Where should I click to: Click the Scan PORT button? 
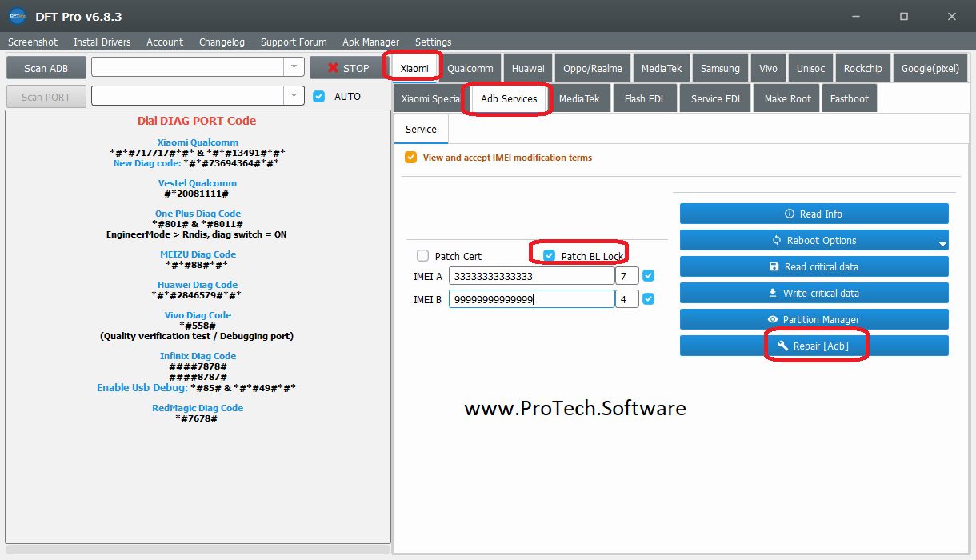pyautogui.click(x=46, y=97)
